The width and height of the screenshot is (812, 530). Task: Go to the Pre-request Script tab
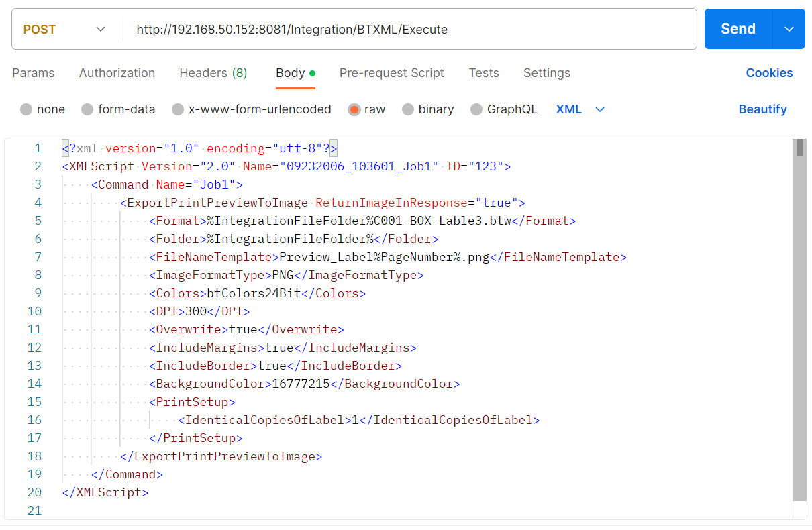coord(391,73)
